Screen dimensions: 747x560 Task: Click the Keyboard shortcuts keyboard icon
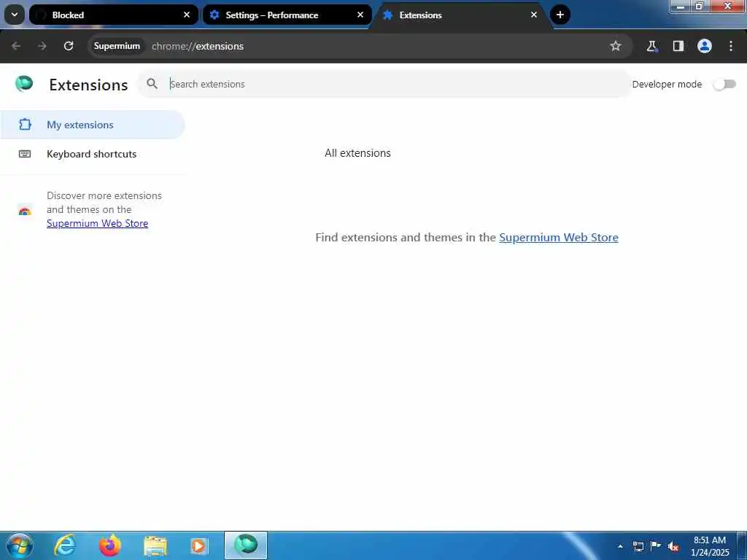click(x=25, y=154)
